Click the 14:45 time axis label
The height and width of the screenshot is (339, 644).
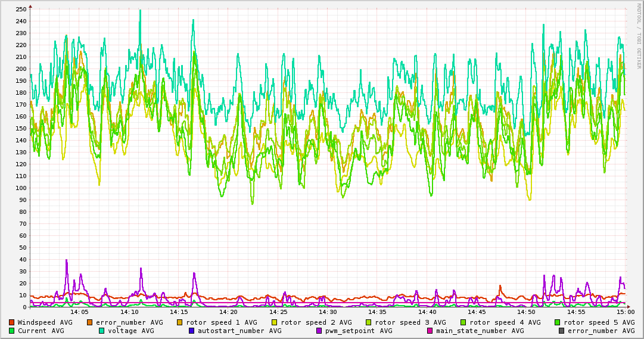pos(477,312)
